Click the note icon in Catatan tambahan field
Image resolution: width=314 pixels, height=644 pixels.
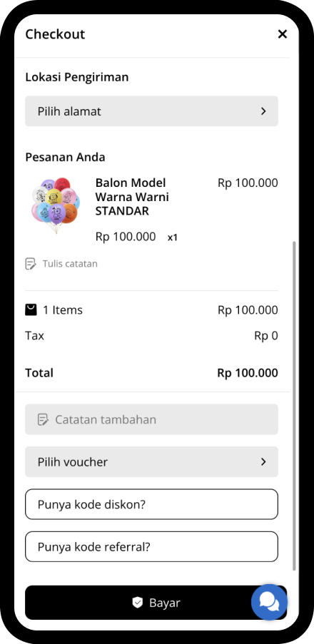[43, 419]
